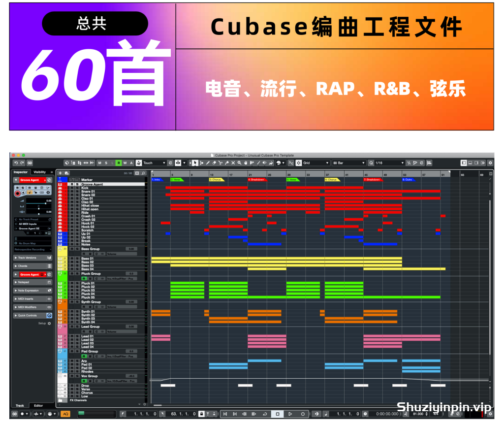This screenshot has width=504, height=426.
Task: Toggle the Cycle loop button
Action: pos(265,414)
